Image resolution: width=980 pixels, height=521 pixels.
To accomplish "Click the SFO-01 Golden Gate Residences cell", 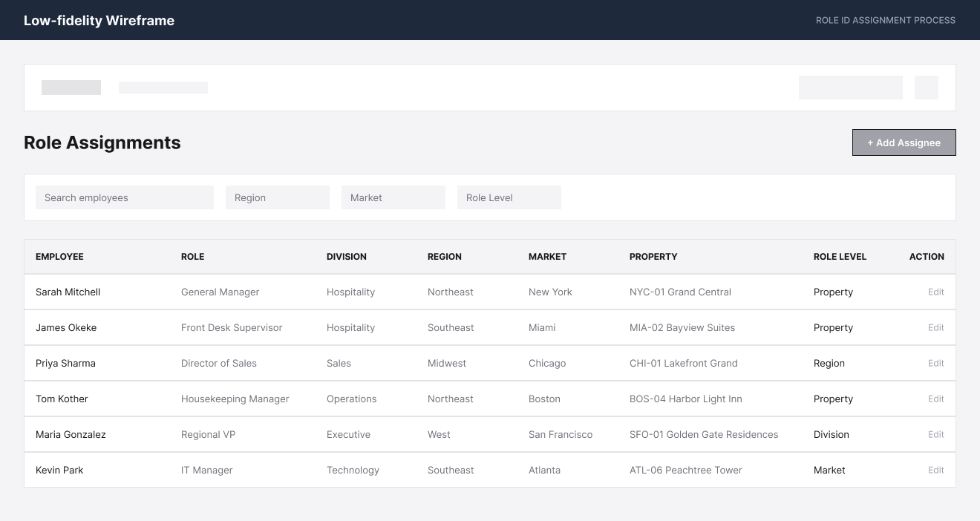I will [x=704, y=434].
